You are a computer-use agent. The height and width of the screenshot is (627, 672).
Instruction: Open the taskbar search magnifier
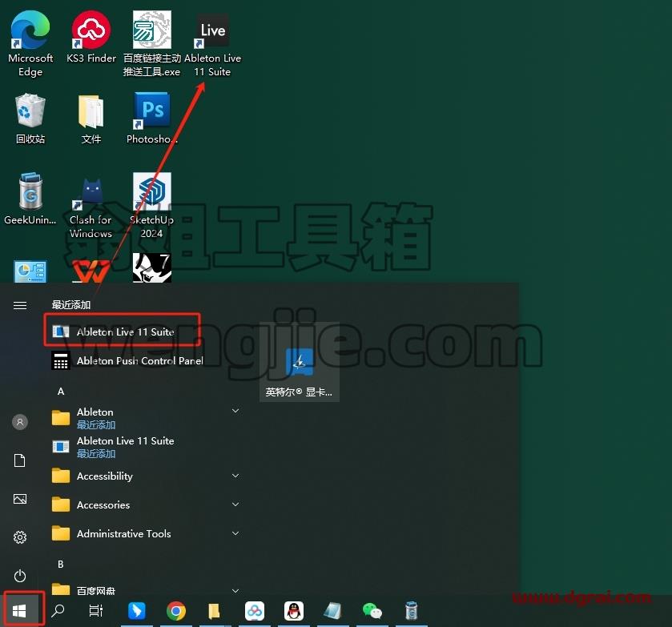(x=58, y=611)
